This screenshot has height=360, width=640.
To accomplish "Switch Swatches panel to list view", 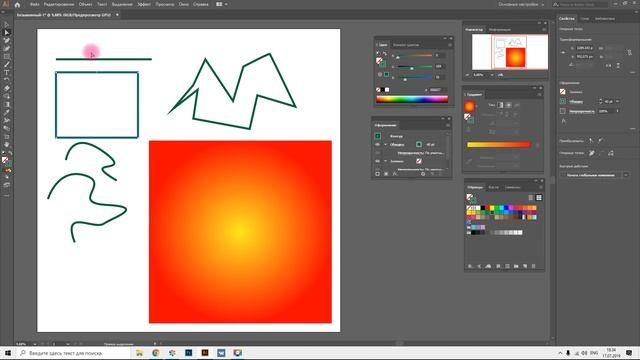I will point(531,198).
